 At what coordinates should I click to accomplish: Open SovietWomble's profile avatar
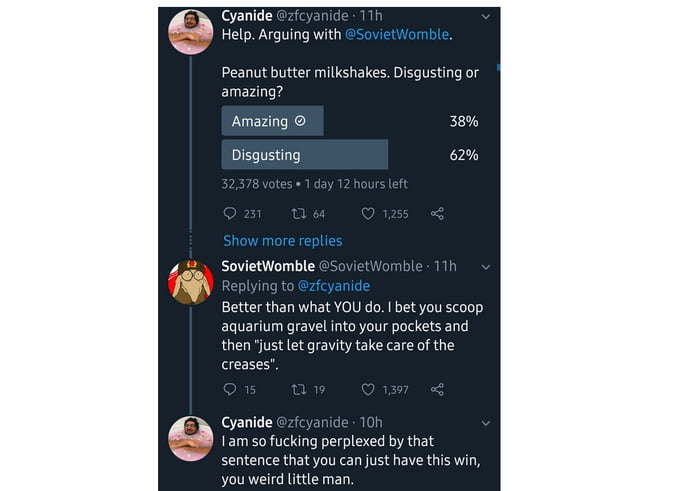pos(190,282)
